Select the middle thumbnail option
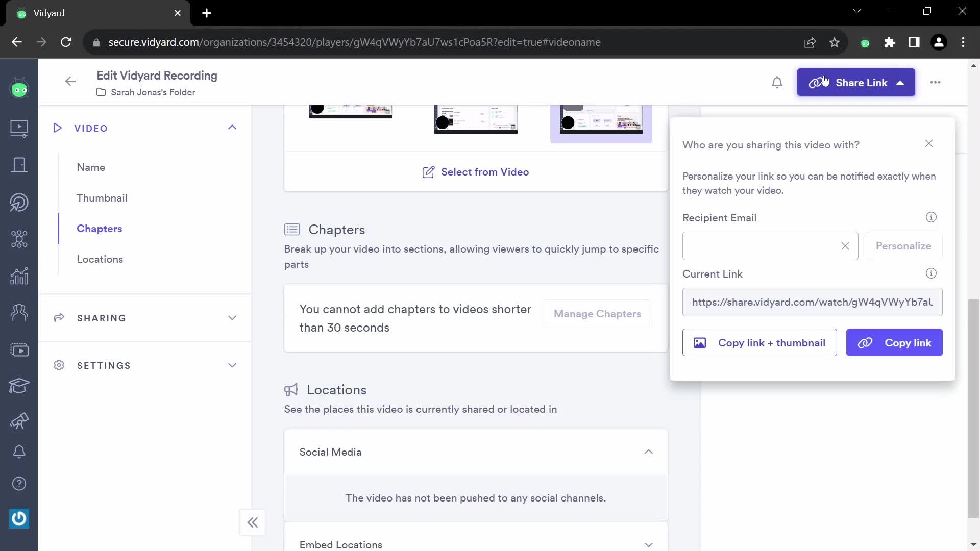Image resolution: width=980 pixels, height=551 pixels. pyautogui.click(x=476, y=119)
